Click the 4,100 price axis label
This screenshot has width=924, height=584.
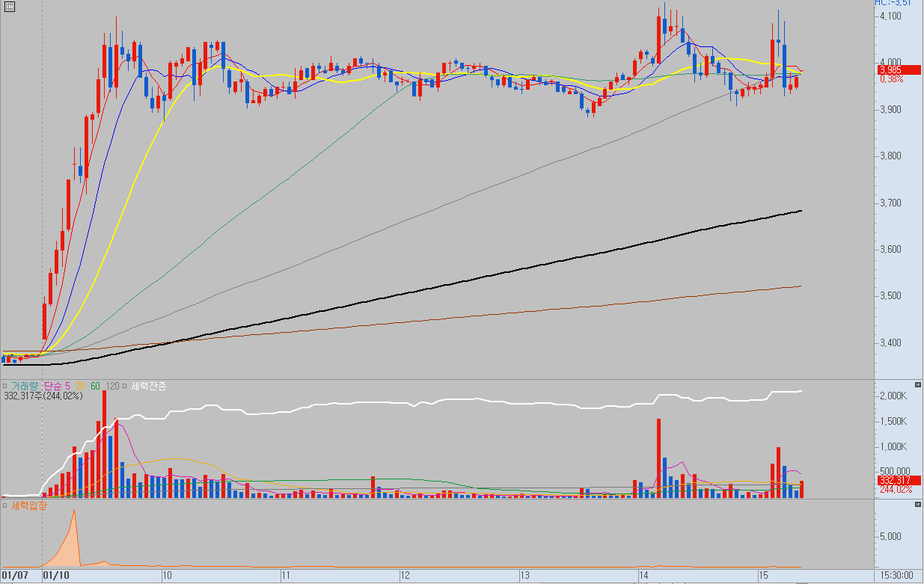point(890,16)
